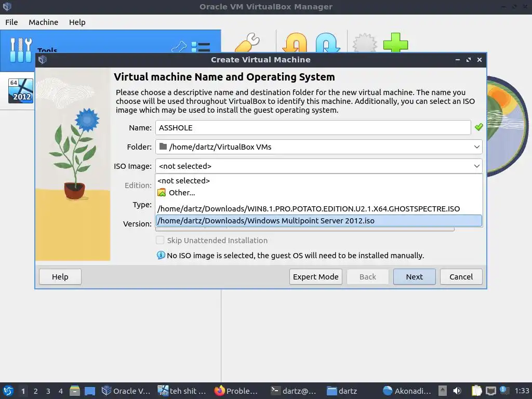Click the Cancel button
The width and height of the screenshot is (532, 399).
click(x=461, y=277)
